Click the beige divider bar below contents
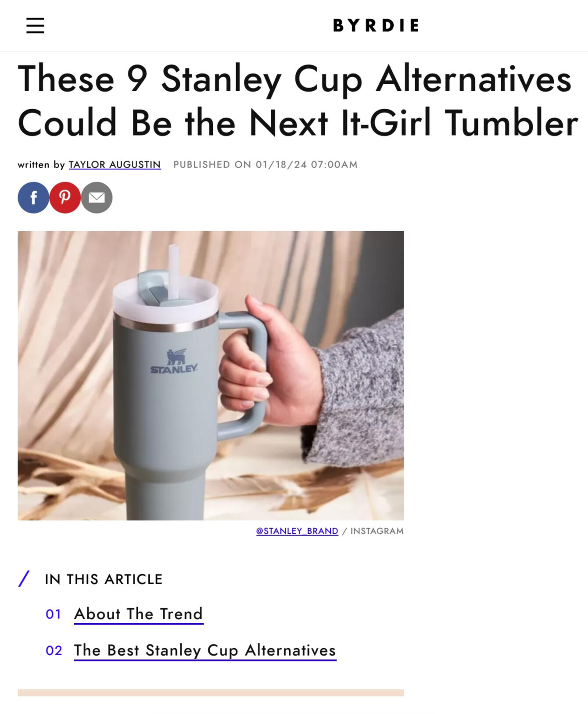 tap(211, 693)
